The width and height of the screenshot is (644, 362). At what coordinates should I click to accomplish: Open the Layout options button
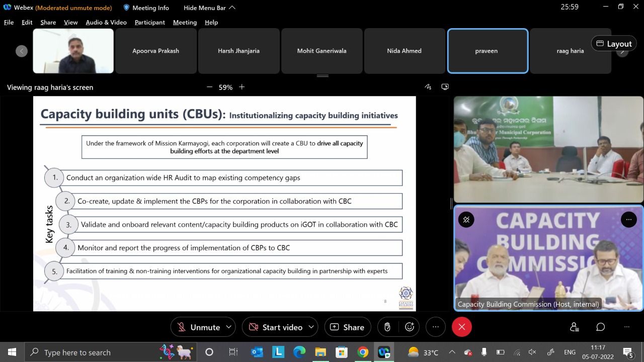click(613, 44)
